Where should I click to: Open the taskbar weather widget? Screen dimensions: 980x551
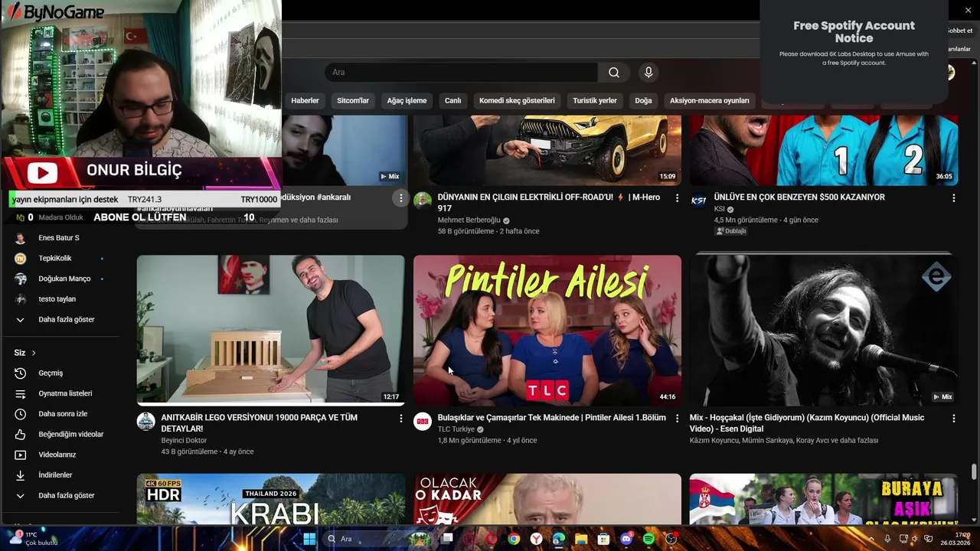pos(32,539)
